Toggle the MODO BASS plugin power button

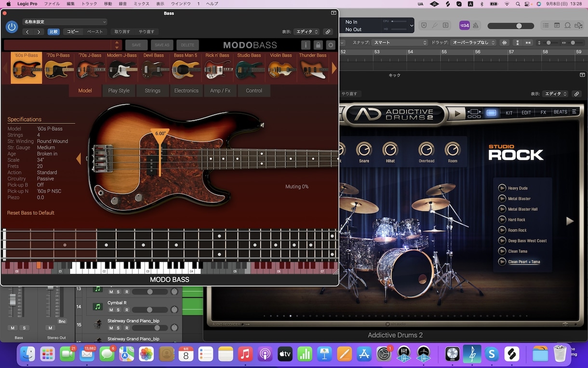12,27
